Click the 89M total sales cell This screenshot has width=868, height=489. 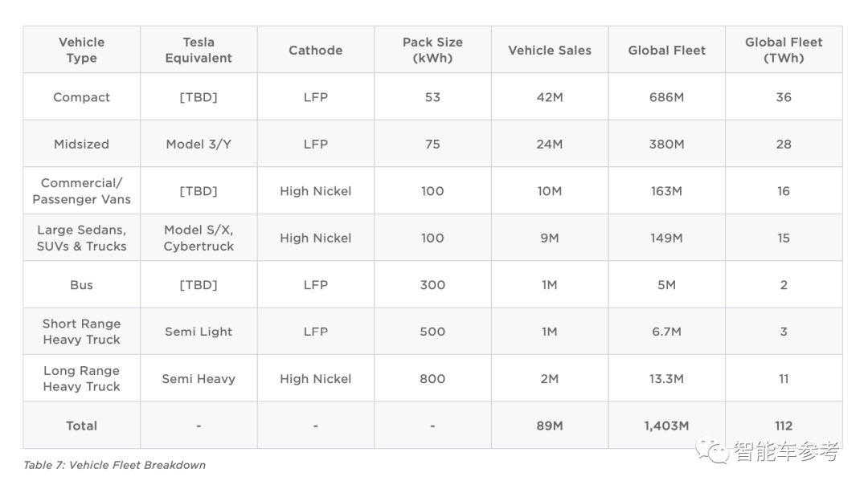click(550, 426)
